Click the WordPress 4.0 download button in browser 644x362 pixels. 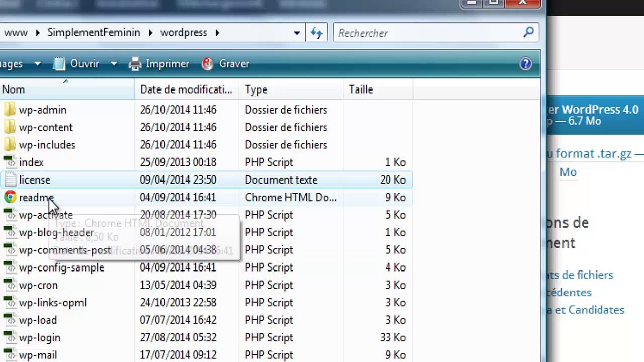coord(595,115)
